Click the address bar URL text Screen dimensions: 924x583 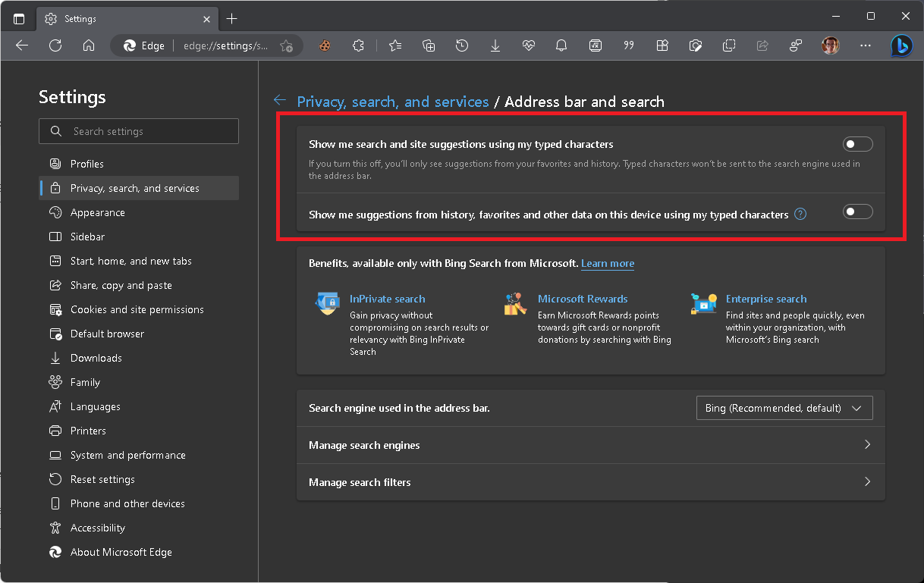(226, 45)
